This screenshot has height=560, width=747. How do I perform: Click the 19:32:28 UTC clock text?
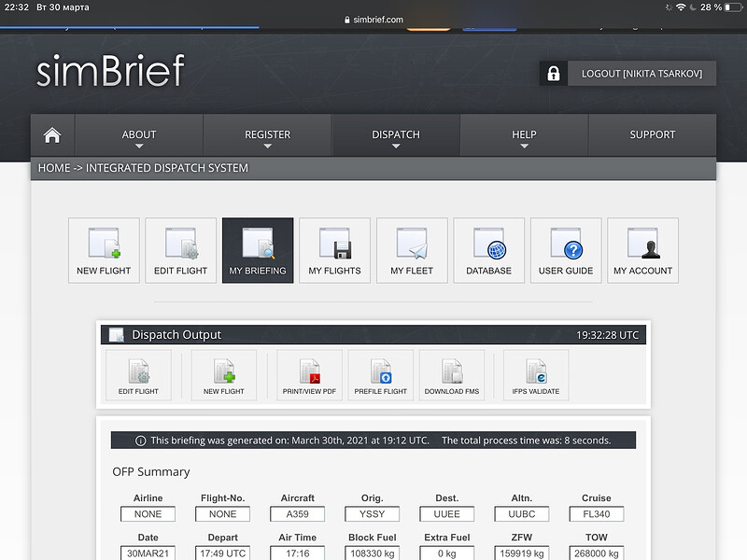(608, 335)
